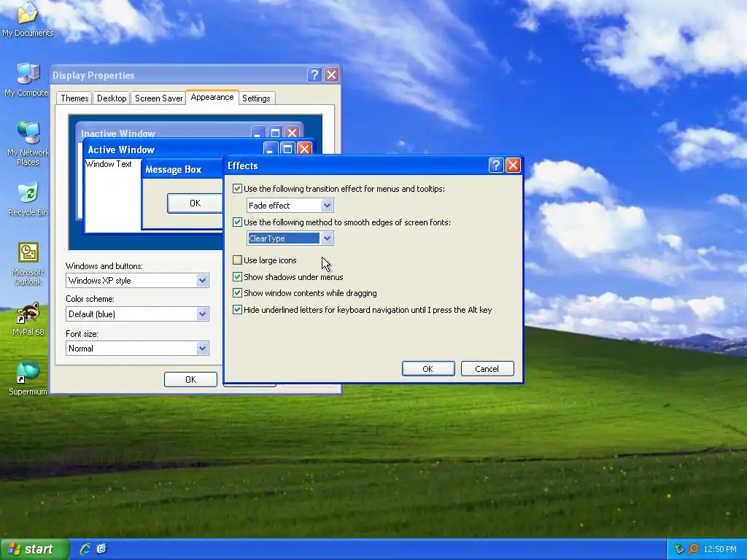747x560 pixels.
Task: Select the Appearance tab
Action: pyautogui.click(x=212, y=97)
